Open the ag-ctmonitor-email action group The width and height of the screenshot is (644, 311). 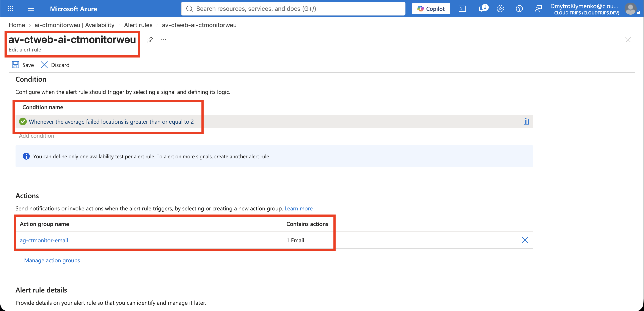[44, 240]
